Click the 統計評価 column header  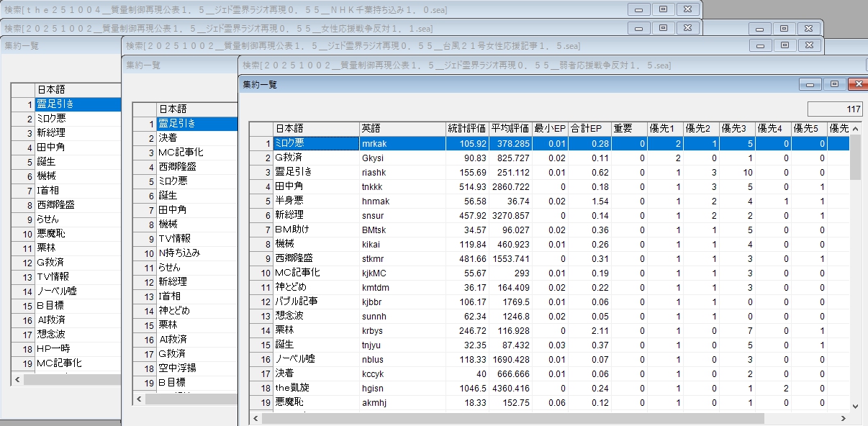click(x=466, y=129)
